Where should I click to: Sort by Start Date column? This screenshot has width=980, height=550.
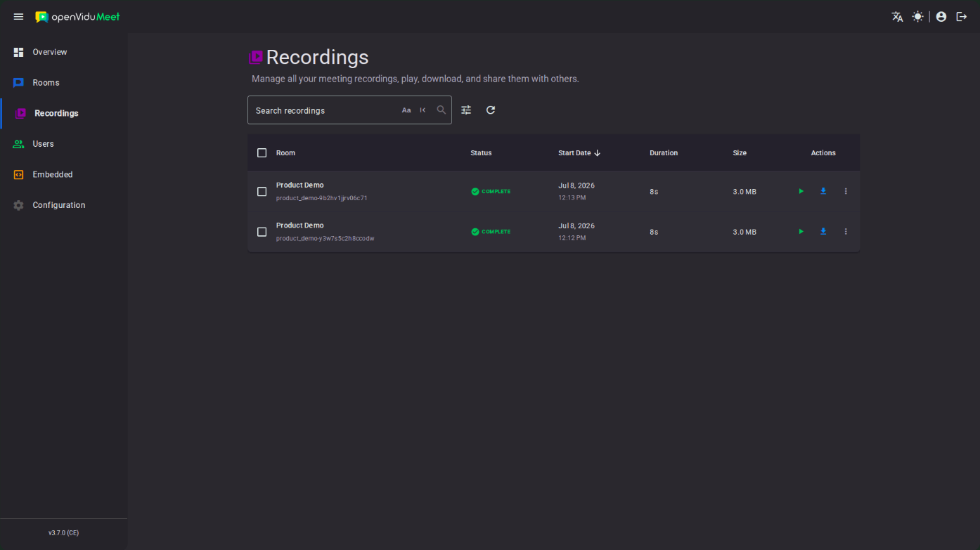point(579,153)
